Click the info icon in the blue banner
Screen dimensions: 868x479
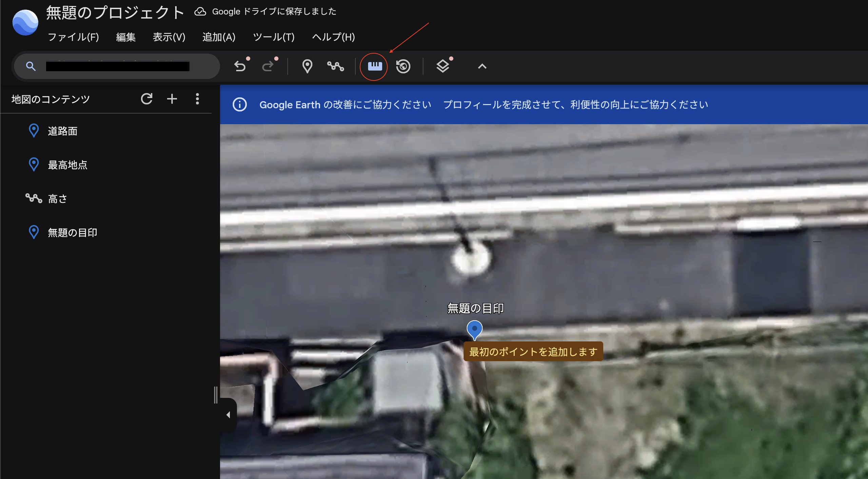coord(240,104)
